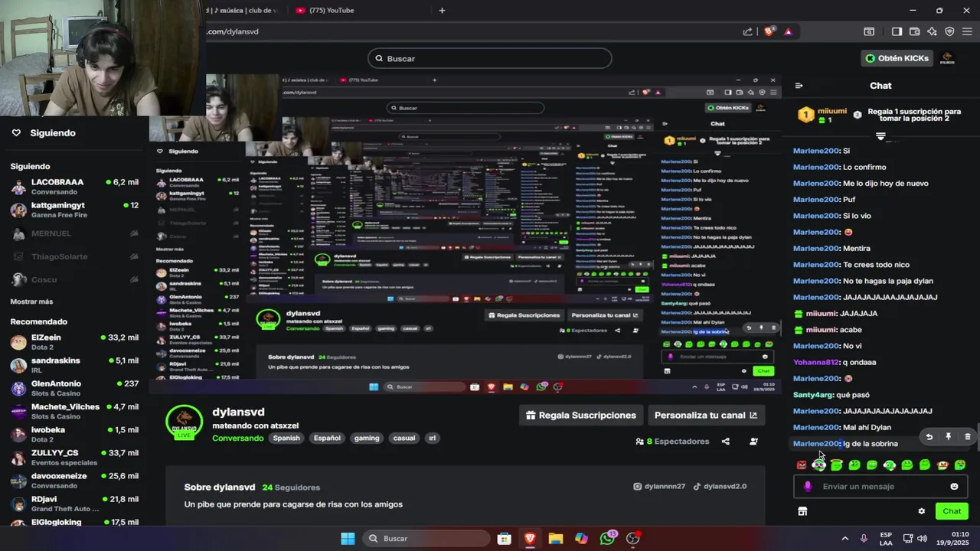
Task: Open the Brave Wallet icon
Action: tap(914, 31)
